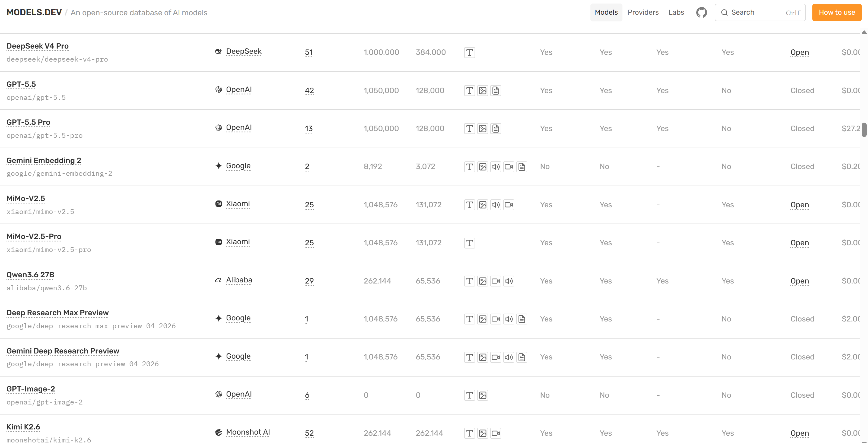Click model ID google/deep-research-max-preview-04-2026
The height and width of the screenshot is (443, 868).
click(x=91, y=326)
